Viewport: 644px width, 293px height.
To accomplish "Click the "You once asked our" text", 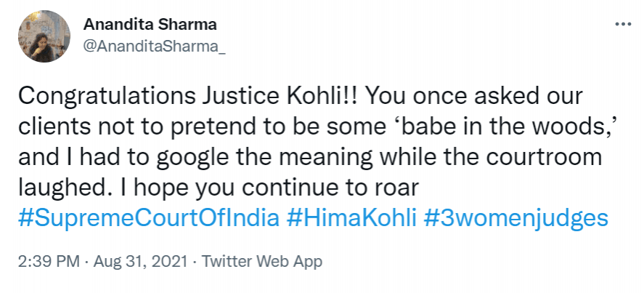I will pos(477,97).
